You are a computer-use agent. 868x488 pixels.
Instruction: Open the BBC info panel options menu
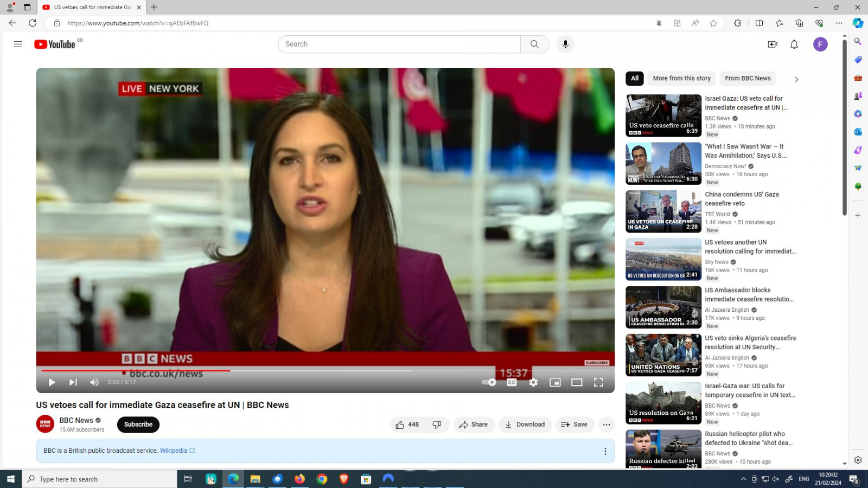click(605, 451)
